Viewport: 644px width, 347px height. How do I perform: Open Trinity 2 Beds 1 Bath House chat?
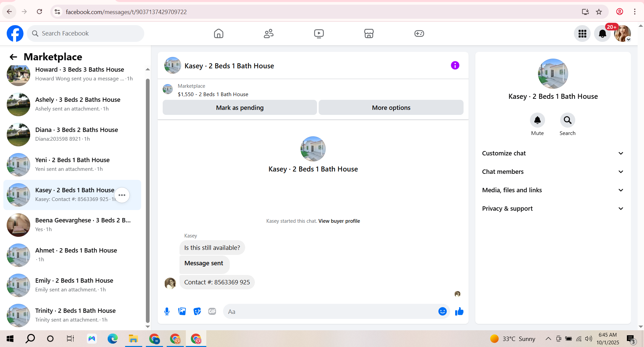tap(72, 316)
